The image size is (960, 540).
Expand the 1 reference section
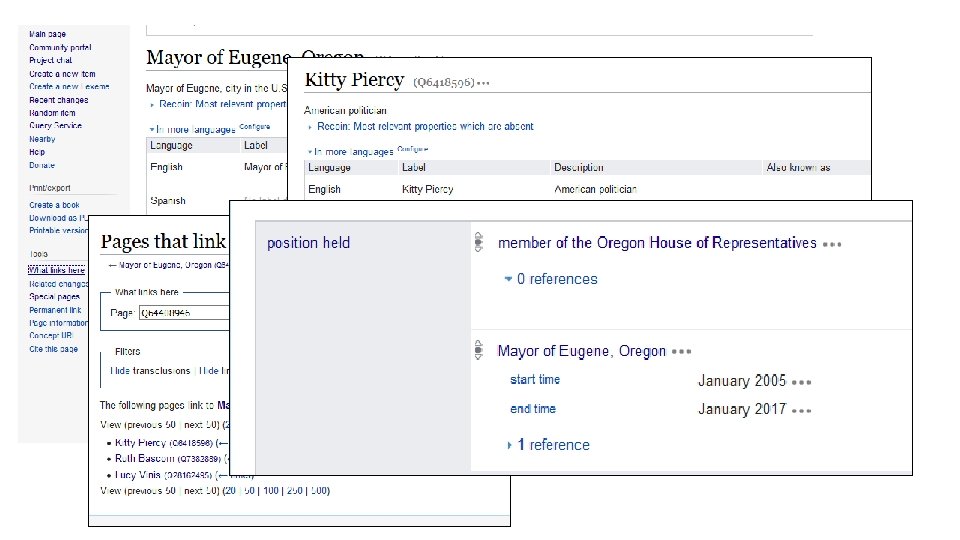click(548, 445)
